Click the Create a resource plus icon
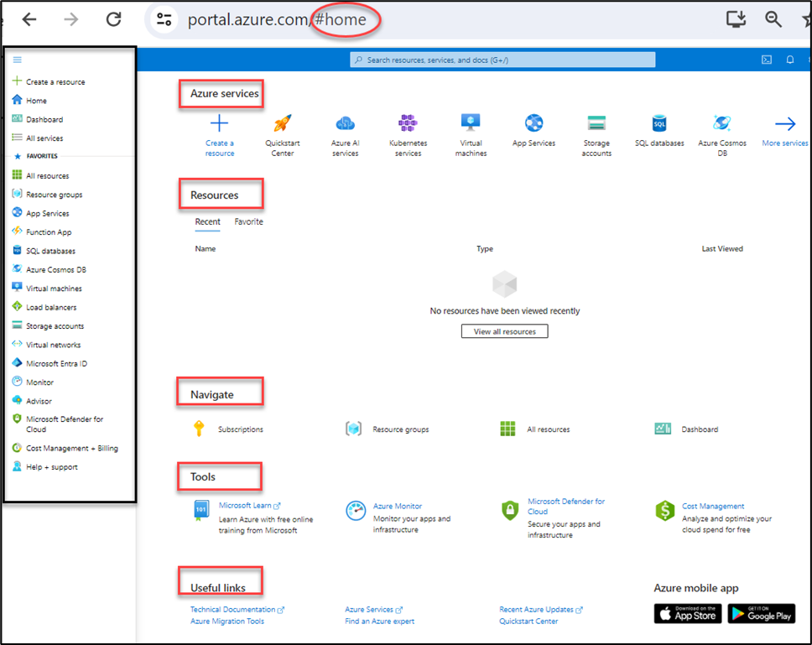 pyautogui.click(x=219, y=123)
